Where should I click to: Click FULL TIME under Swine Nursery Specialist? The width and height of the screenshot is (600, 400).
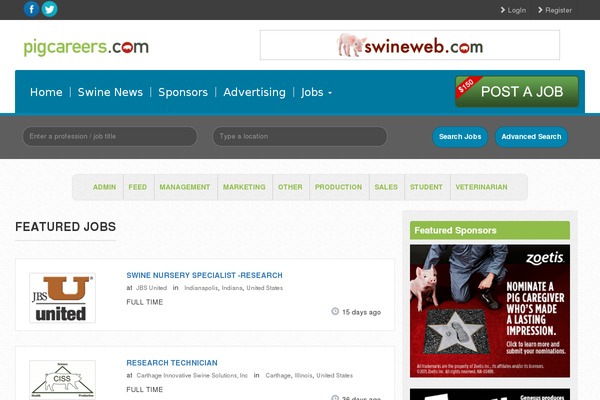145,302
